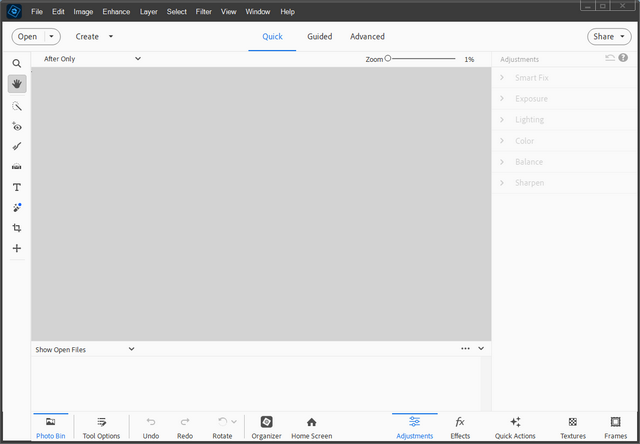Open the Show Open Files dropdown
The width and height of the screenshot is (640, 444).
84,350
